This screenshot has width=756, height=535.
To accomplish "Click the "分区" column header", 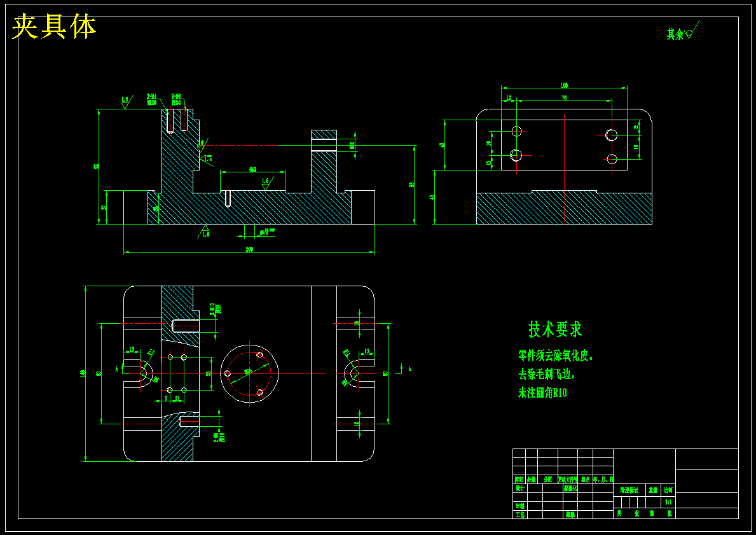I will point(547,480).
